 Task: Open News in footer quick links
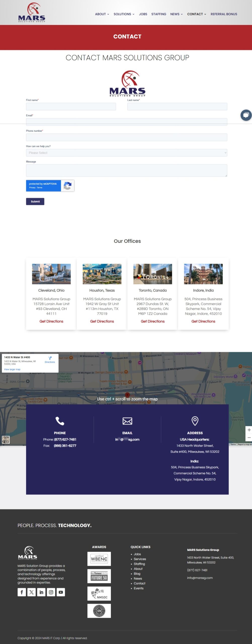(x=138, y=578)
